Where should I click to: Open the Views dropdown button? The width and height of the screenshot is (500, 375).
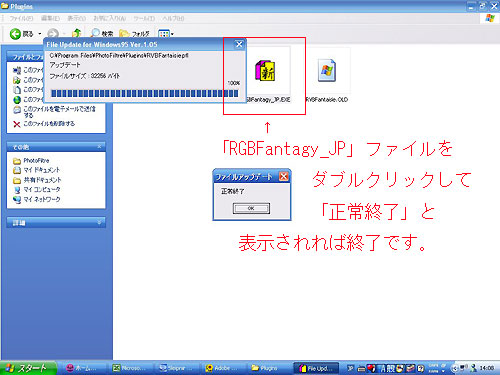[x=166, y=34]
